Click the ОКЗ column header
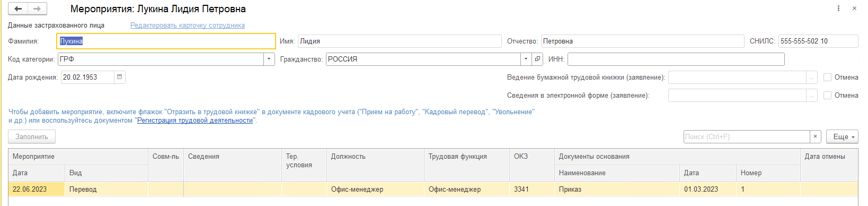 (532, 165)
